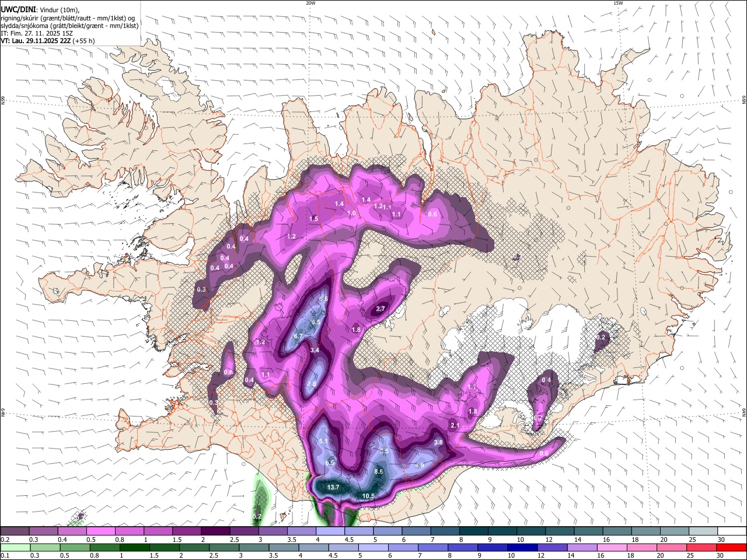Click the 0.1 label in the rain legend row
Viewport: 747px width, 560px height.
[x=5, y=556]
